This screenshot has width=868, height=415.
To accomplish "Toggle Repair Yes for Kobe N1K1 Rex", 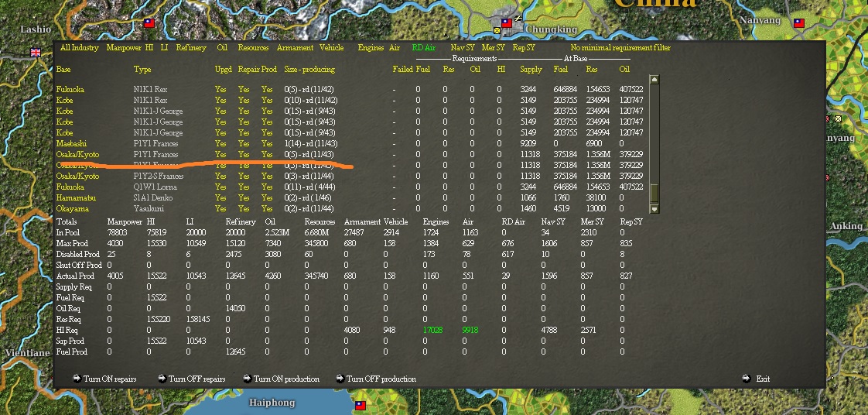I will click(x=244, y=101).
